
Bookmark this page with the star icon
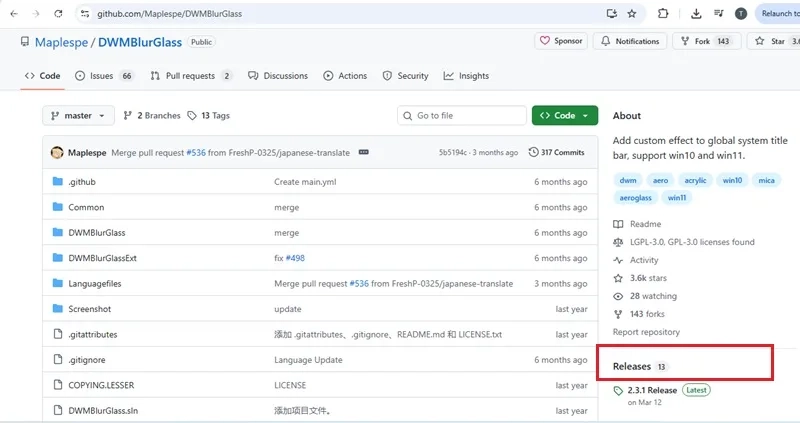point(632,14)
